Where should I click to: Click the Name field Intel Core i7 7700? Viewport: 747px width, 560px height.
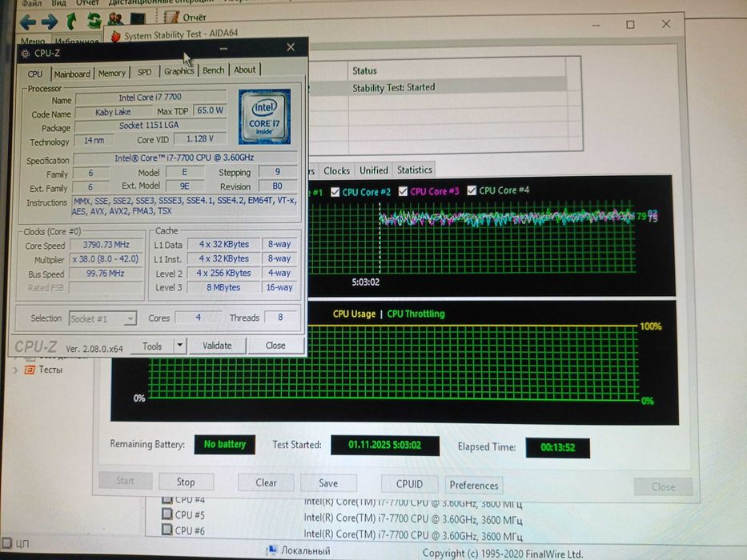[x=150, y=97]
